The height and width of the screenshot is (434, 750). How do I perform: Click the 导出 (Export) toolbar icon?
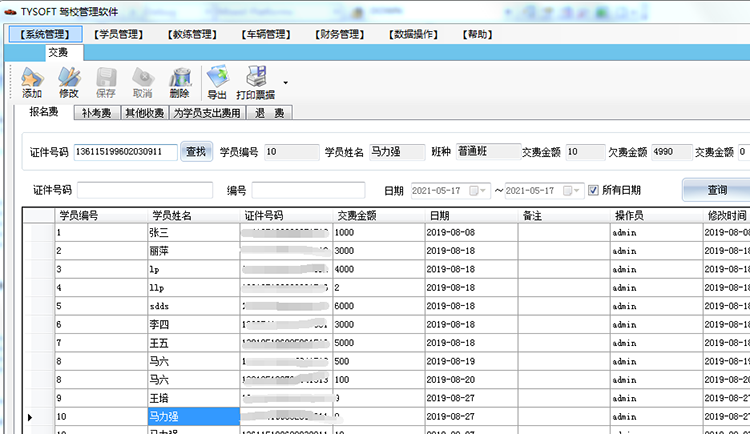coord(217,78)
